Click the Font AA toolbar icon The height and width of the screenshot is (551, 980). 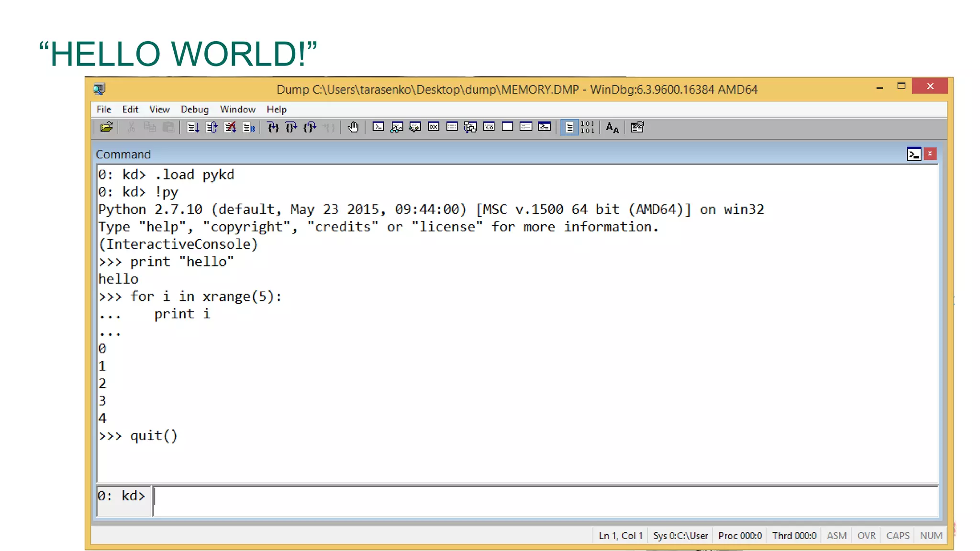(x=612, y=127)
